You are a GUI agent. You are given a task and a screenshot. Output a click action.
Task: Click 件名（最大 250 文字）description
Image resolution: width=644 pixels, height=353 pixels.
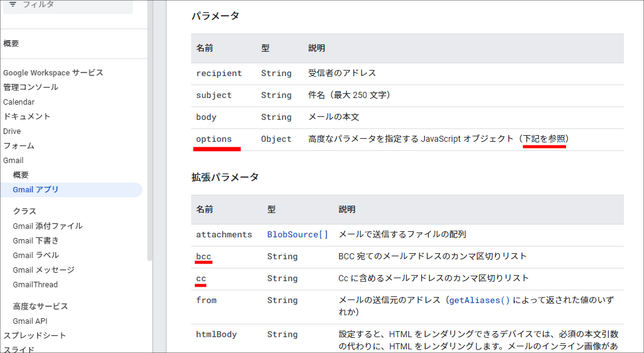pos(349,95)
